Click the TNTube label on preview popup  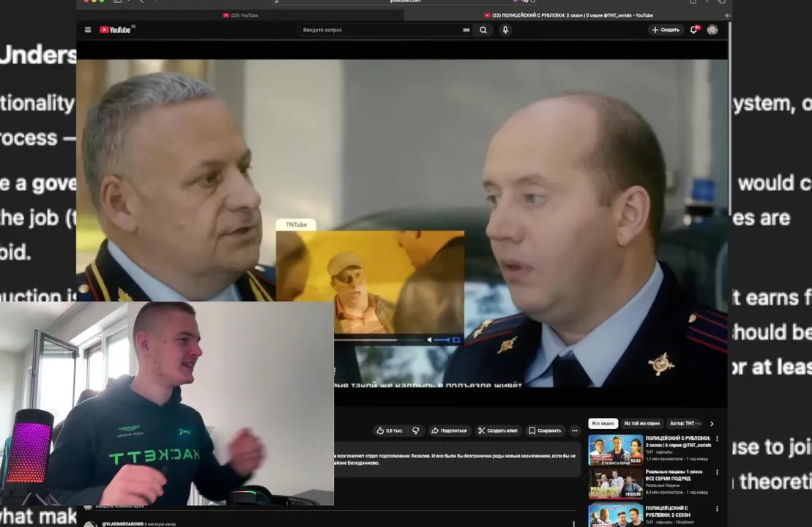[x=297, y=225]
